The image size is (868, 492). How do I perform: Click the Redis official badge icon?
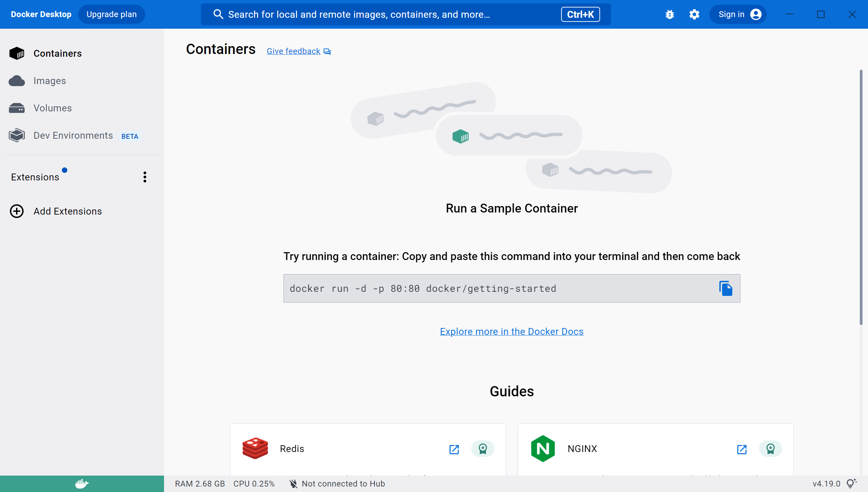coord(483,449)
